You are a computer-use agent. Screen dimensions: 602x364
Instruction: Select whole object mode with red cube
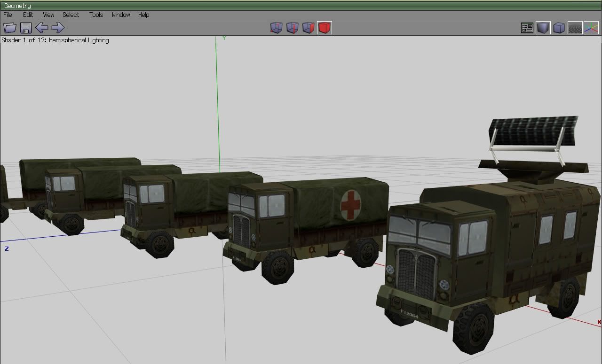324,28
